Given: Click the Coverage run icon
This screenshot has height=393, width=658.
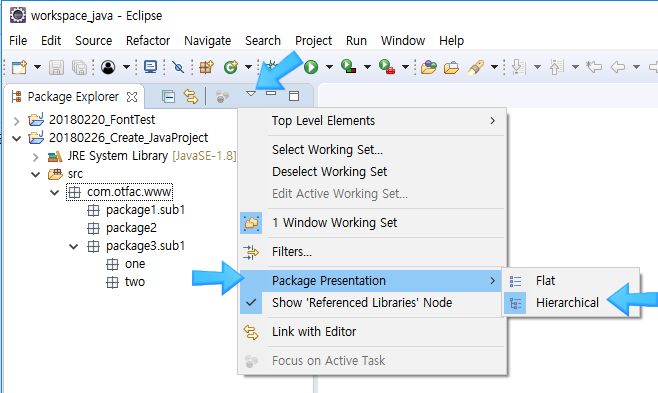Looking at the screenshot, I should click(348, 67).
